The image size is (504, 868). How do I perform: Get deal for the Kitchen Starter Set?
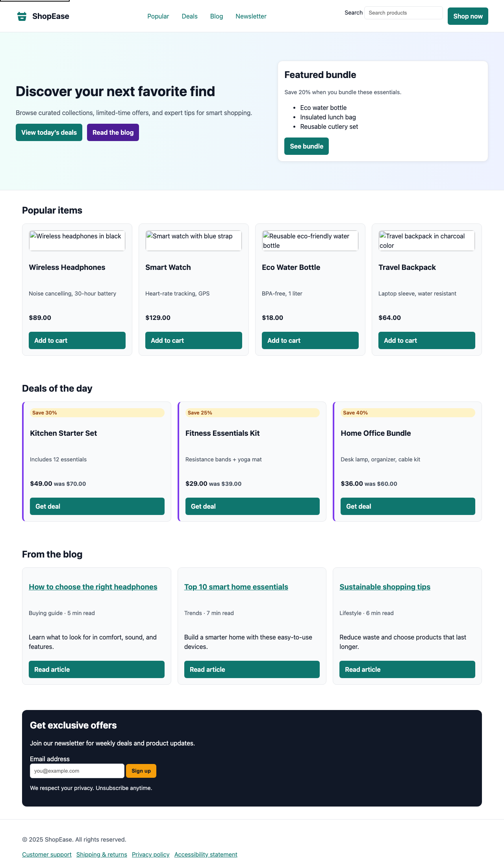pyautogui.click(x=97, y=506)
